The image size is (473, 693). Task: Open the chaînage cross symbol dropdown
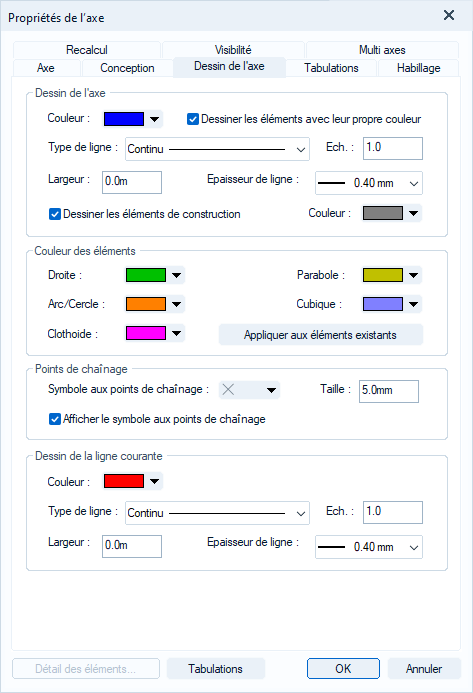(250, 390)
